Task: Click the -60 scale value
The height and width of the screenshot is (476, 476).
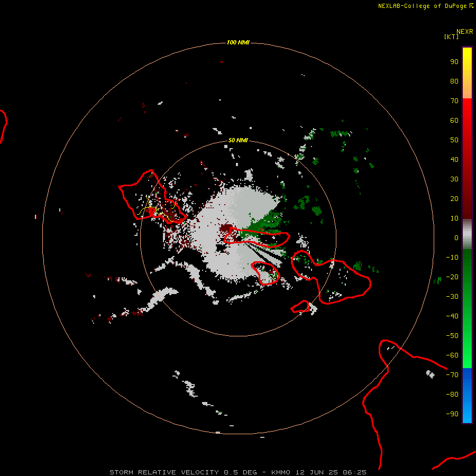Action: [452, 355]
